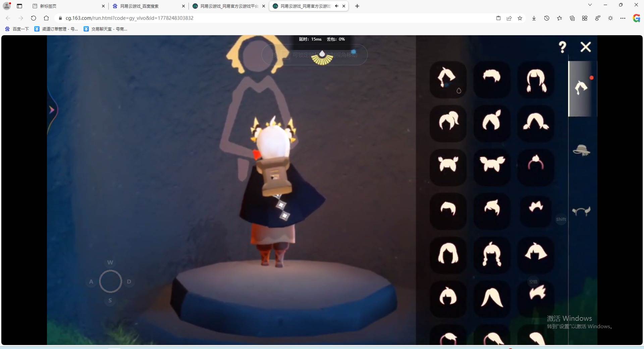Choose the two long braids with topknot

click(492, 255)
